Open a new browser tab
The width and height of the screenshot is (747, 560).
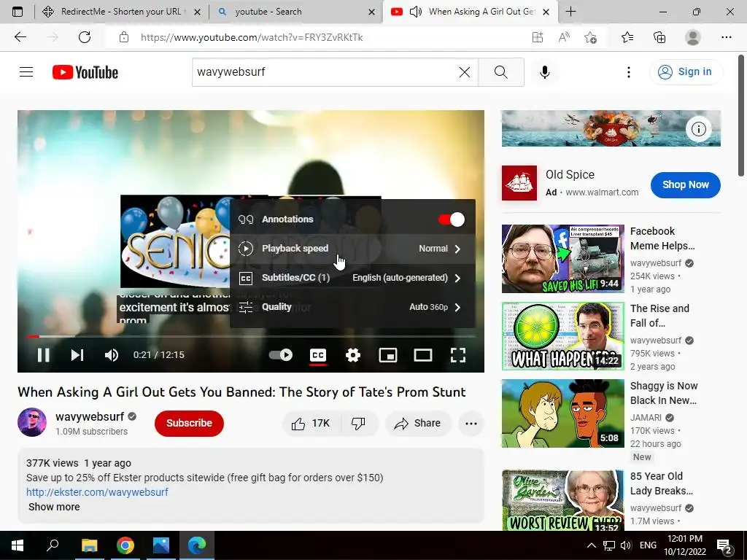(x=570, y=12)
